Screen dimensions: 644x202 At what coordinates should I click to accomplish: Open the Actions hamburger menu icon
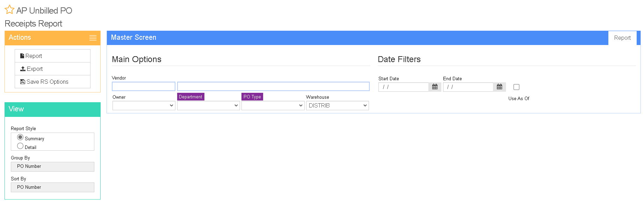tap(93, 38)
